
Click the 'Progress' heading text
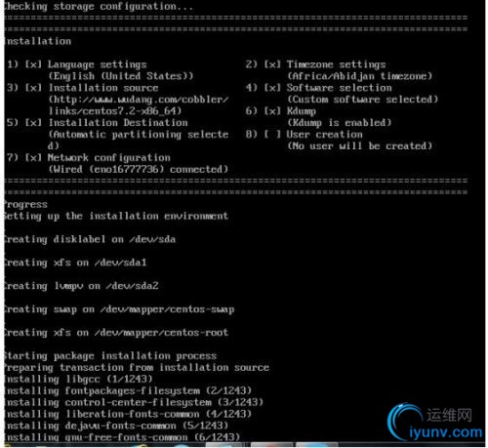[26, 205]
